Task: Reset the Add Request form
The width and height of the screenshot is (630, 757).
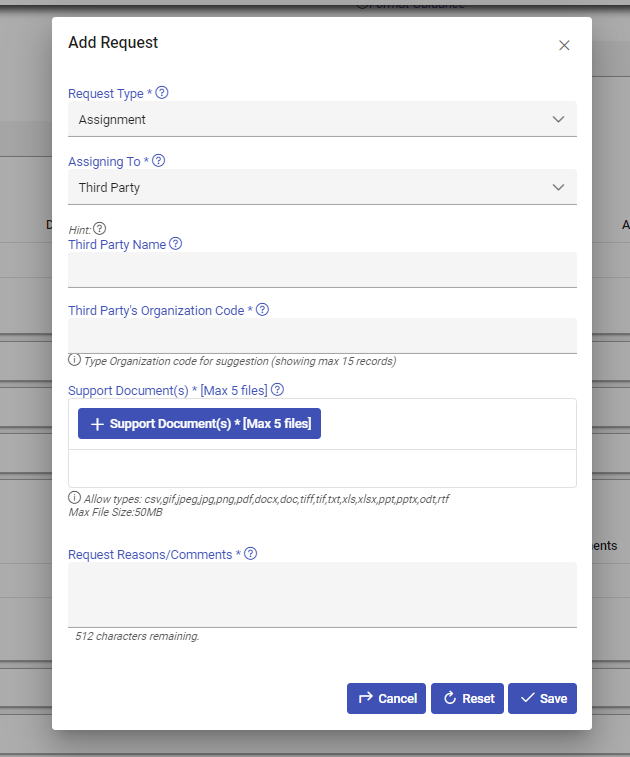Action: coord(467,698)
